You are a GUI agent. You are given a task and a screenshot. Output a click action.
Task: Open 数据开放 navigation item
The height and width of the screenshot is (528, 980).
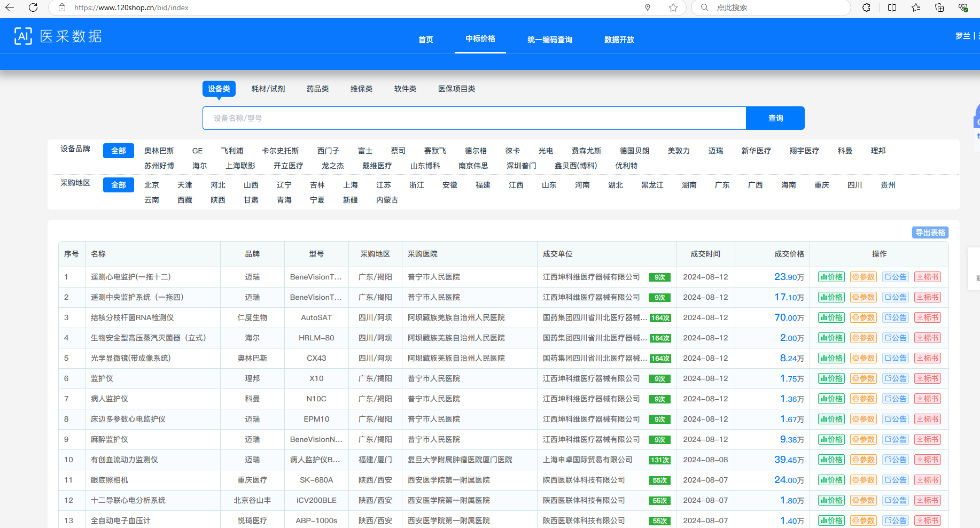tap(619, 40)
